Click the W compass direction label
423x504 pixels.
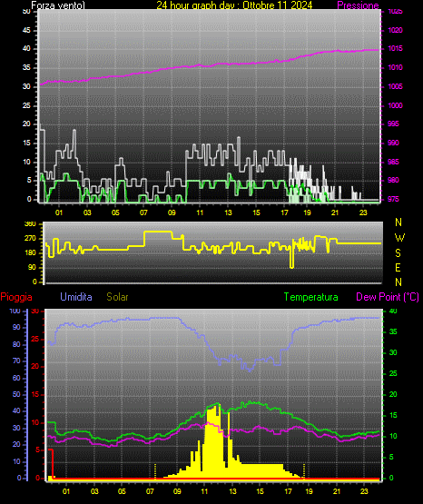399,238
